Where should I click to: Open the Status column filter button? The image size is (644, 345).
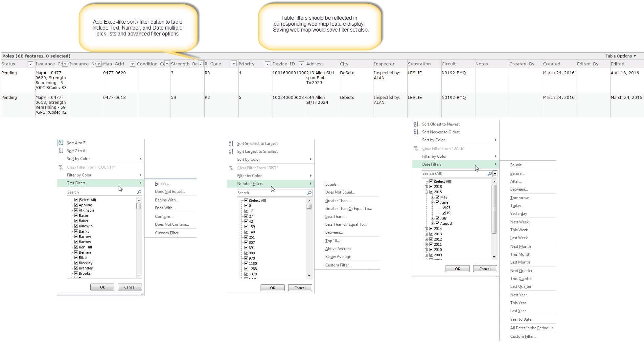pyautogui.click(x=30, y=64)
